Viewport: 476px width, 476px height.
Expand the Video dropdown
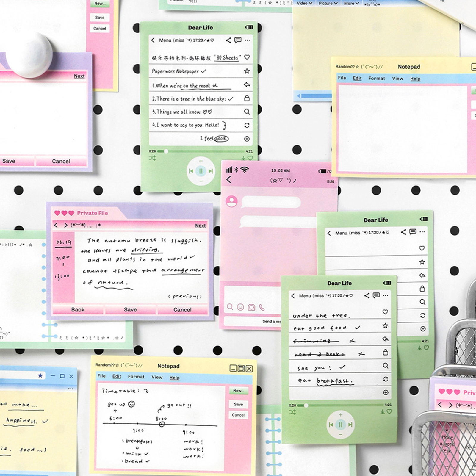tap(304, 3)
